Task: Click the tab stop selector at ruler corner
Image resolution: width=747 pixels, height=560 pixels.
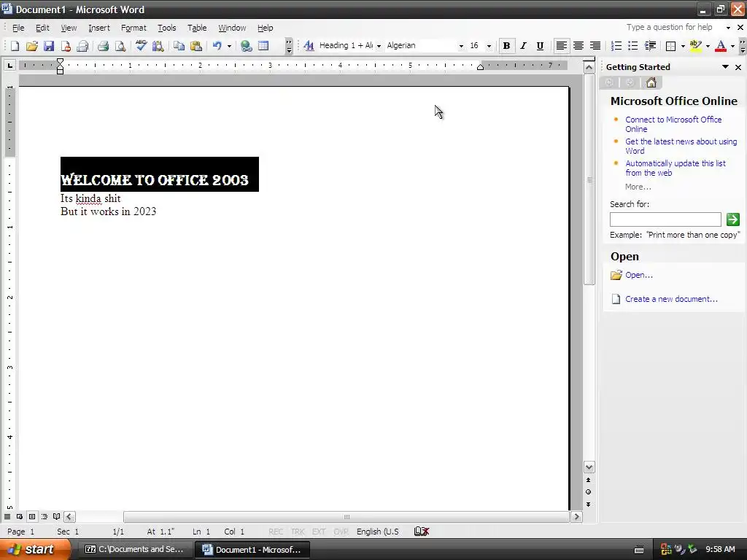Action: pyautogui.click(x=9, y=65)
